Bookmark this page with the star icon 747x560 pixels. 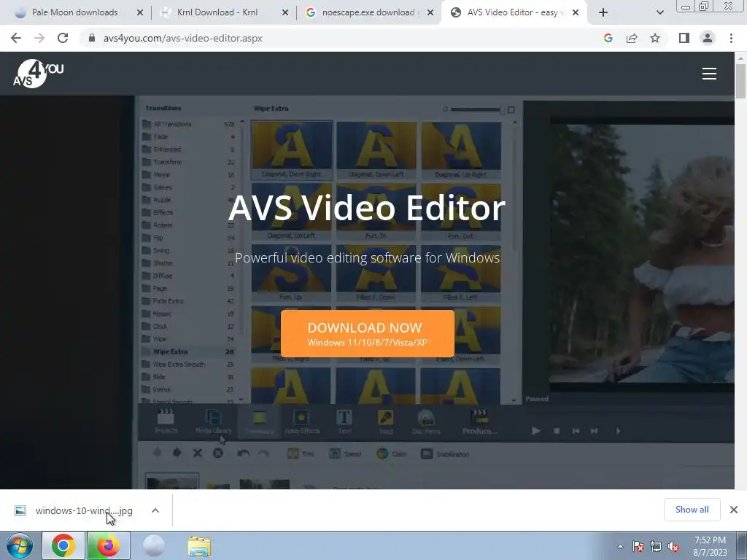[x=655, y=38]
